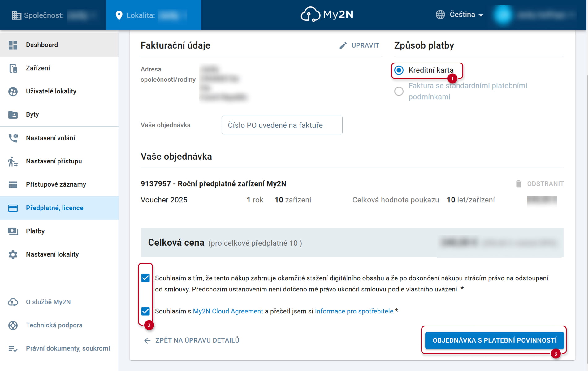Toggle the My2N Cloud Agreement checkbox
This screenshot has height=371, width=588.
[145, 311]
